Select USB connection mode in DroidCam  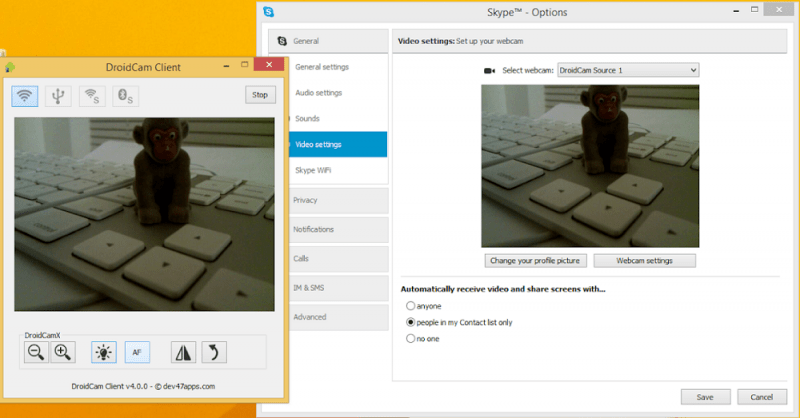point(58,96)
